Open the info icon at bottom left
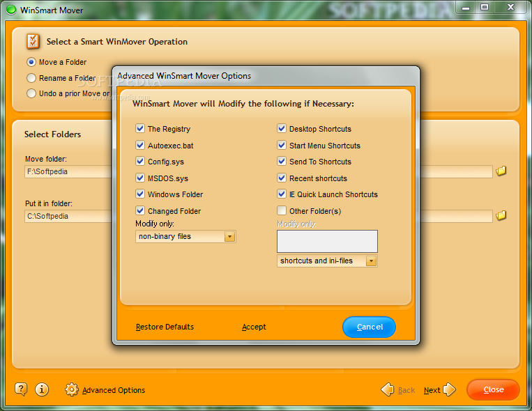Viewport: 532px width, 411px height. [42, 389]
